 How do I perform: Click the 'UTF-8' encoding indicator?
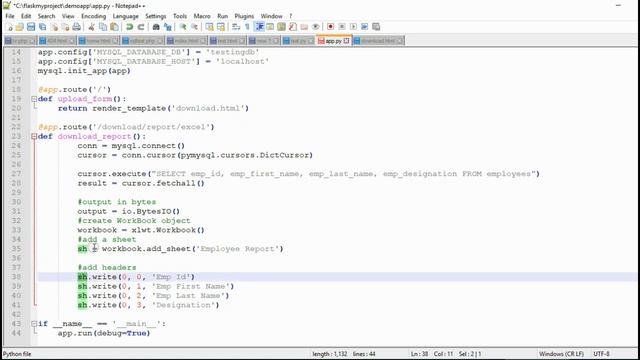click(x=601, y=354)
